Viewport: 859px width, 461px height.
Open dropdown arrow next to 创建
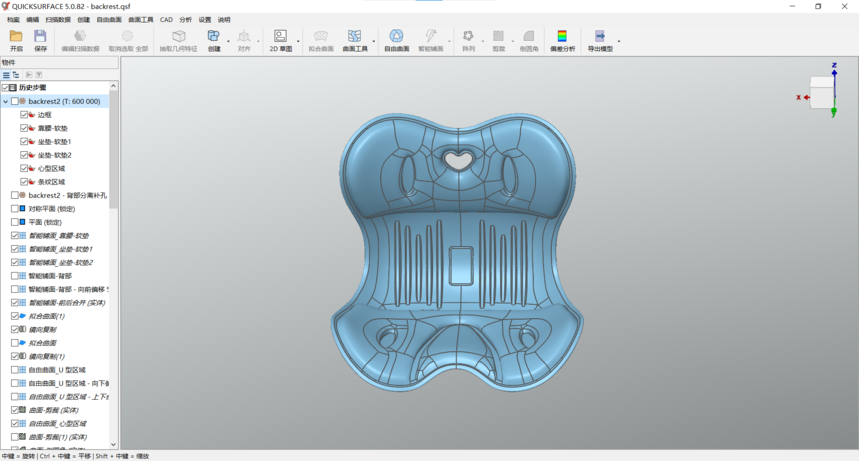[228, 41]
